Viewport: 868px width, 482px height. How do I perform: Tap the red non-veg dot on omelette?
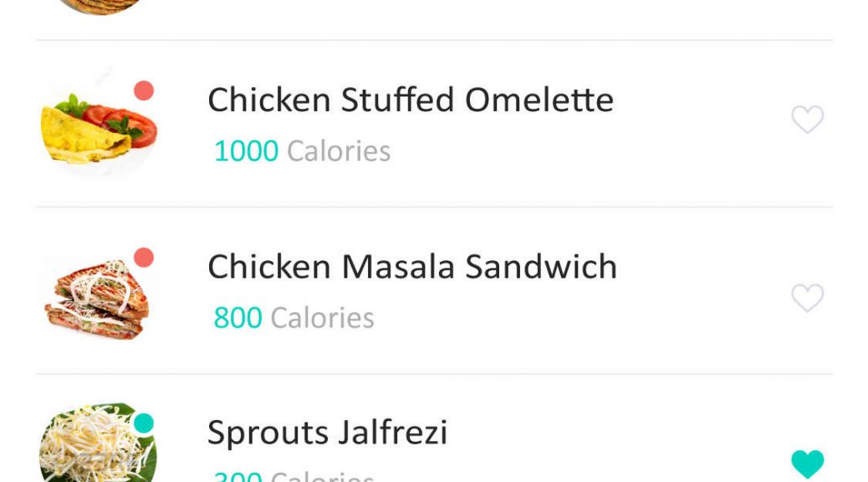coord(144,90)
